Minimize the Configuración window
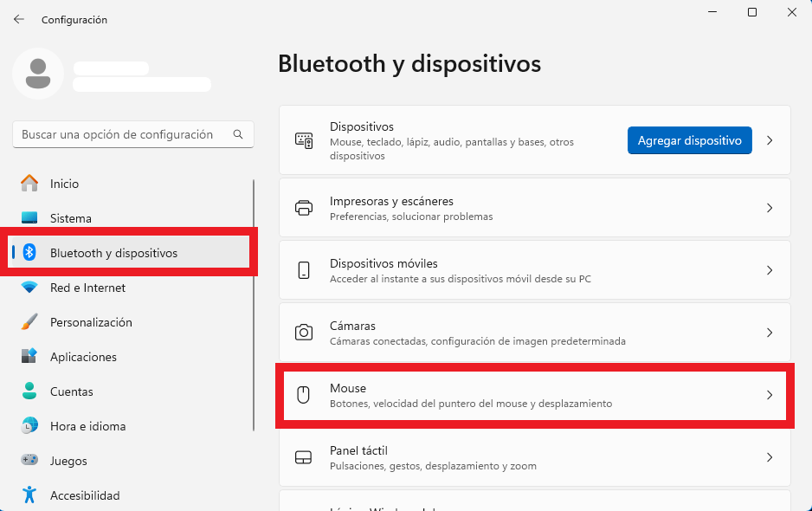 (x=712, y=12)
